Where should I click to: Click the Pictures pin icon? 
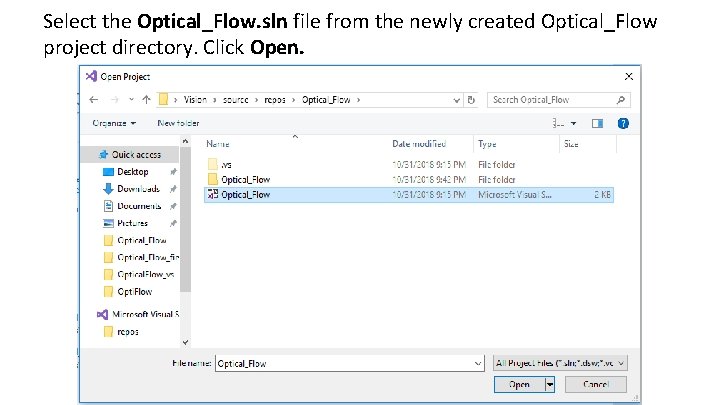pyautogui.click(x=173, y=223)
